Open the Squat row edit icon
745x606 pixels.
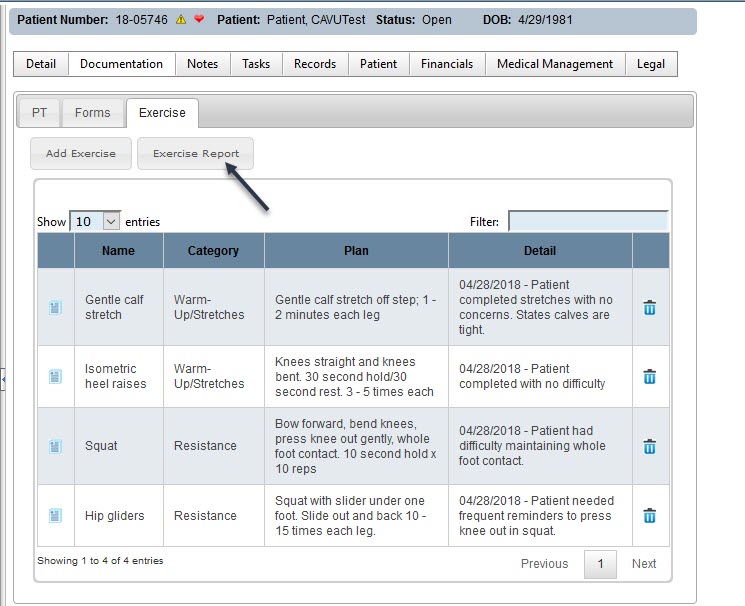[55, 446]
